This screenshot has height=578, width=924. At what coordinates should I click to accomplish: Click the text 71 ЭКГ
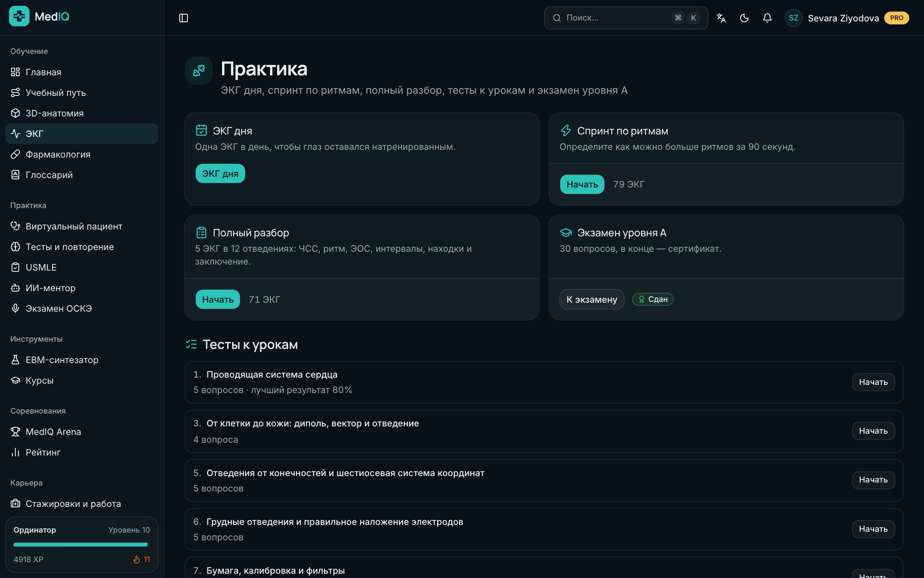(x=264, y=299)
